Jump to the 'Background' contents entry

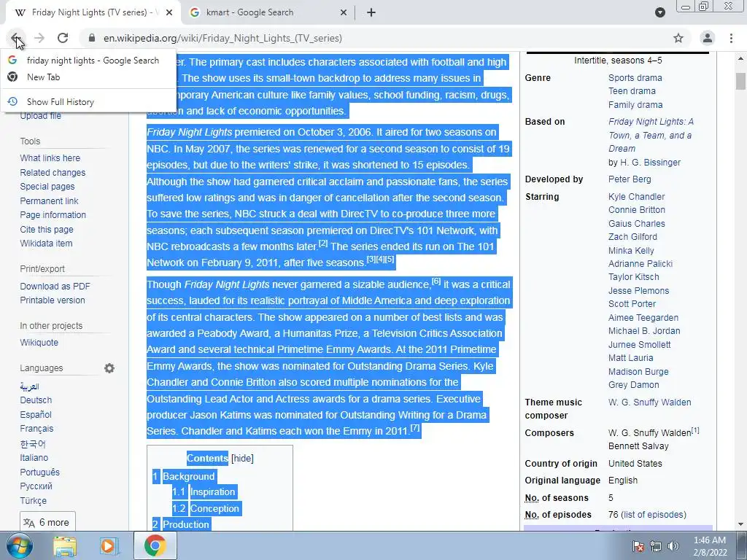pos(189,476)
